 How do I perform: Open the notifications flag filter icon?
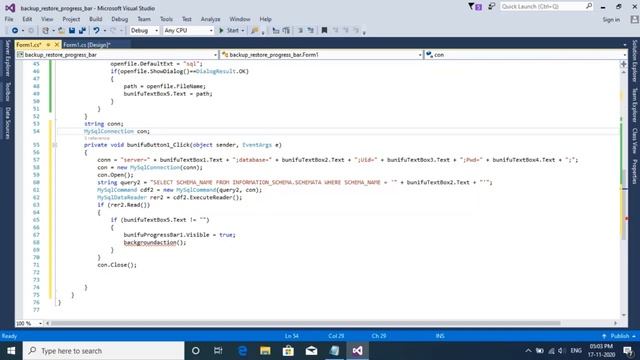[475, 7]
